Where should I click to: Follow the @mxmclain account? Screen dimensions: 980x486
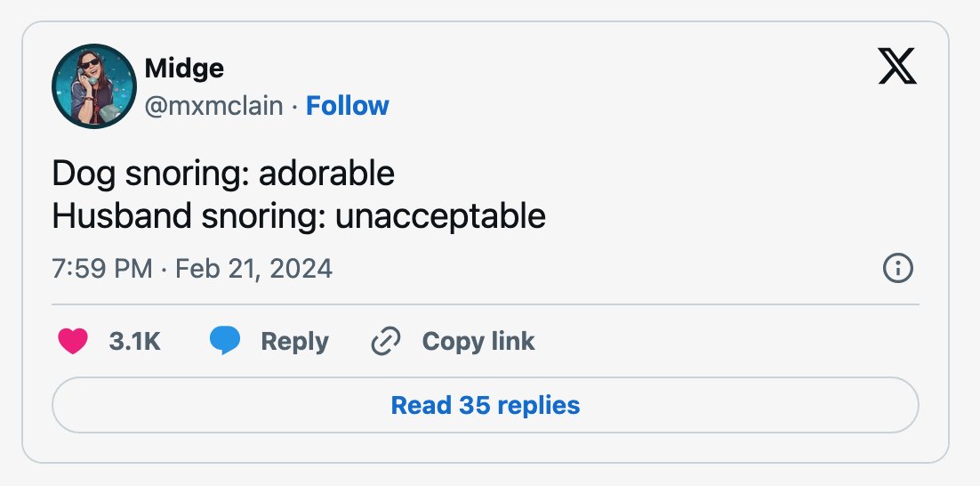click(347, 106)
